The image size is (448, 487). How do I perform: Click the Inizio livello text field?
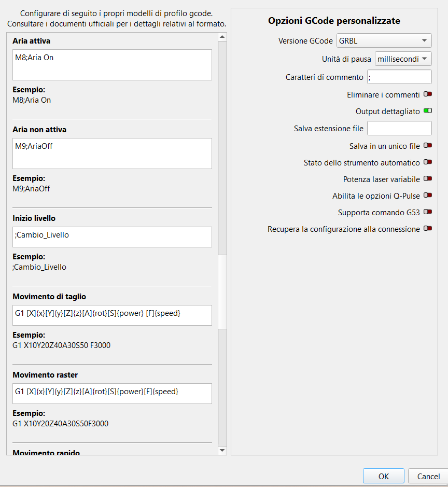click(111, 237)
